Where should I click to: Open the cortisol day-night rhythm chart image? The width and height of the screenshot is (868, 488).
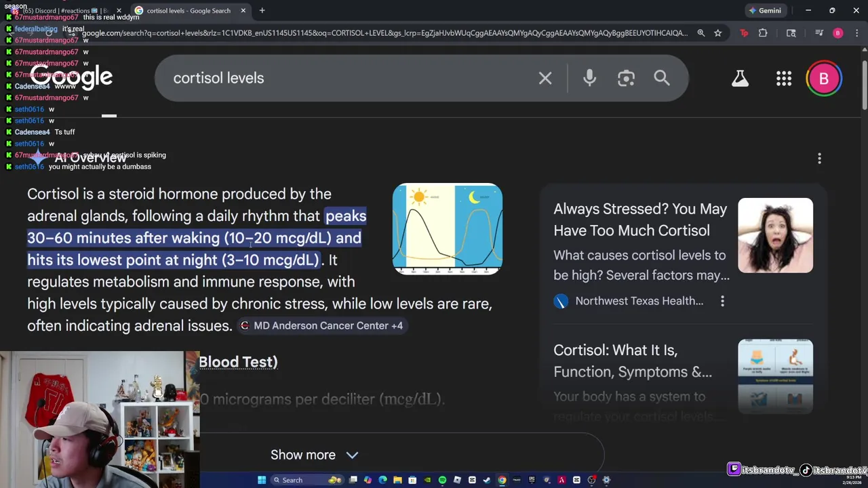(x=448, y=228)
